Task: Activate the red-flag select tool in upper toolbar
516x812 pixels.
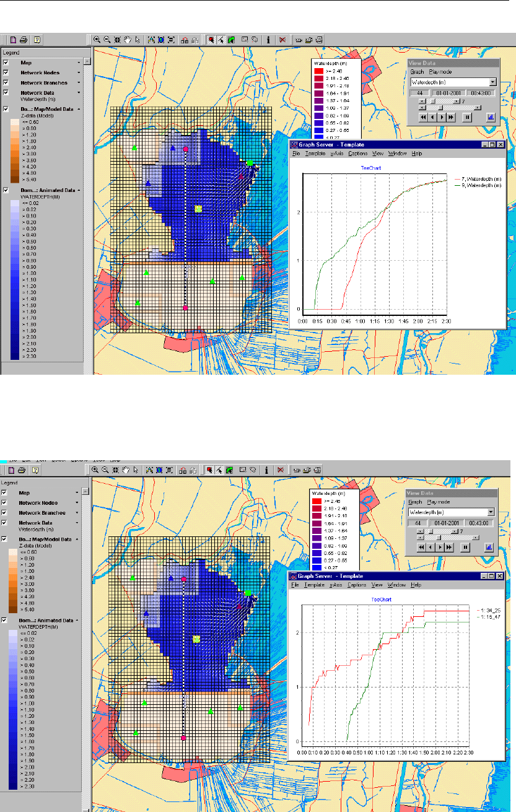Action: pos(211,38)
